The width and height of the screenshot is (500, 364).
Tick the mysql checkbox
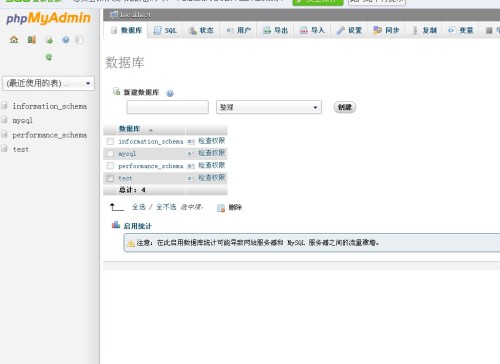pos(110,154)
